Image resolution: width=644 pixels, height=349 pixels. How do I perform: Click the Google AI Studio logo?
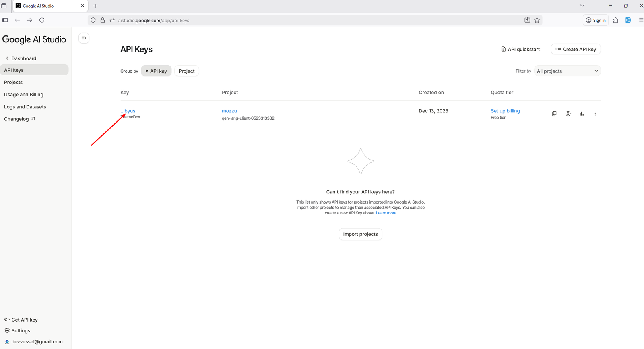[x=34, y=39]
